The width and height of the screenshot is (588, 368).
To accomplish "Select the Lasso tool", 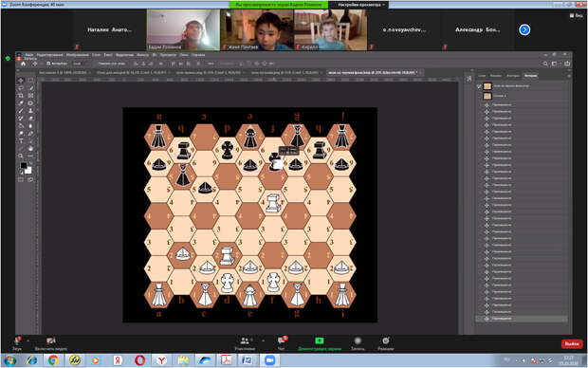I will [21, 88].
